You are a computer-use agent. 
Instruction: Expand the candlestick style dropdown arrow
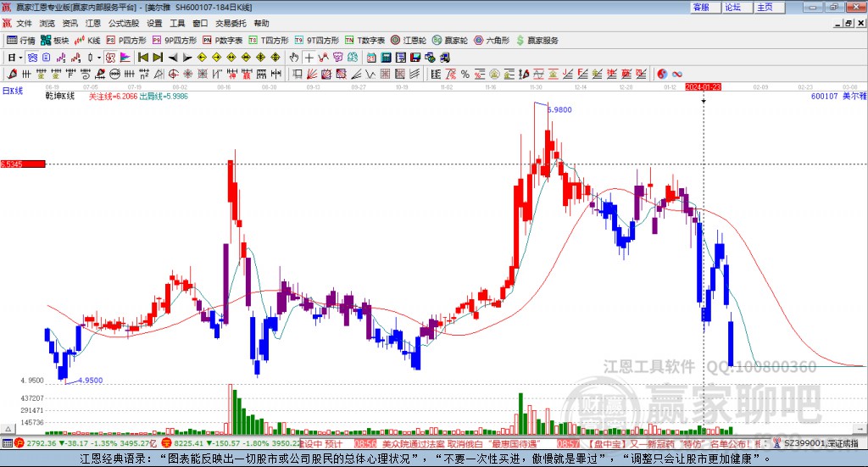[98, 58]
